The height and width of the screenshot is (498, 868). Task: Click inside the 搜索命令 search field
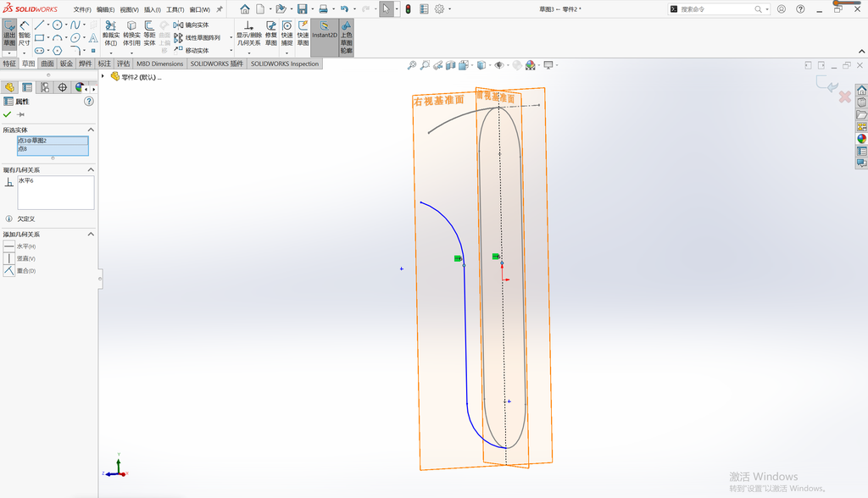pyautogui.click(x=716, y=9)
